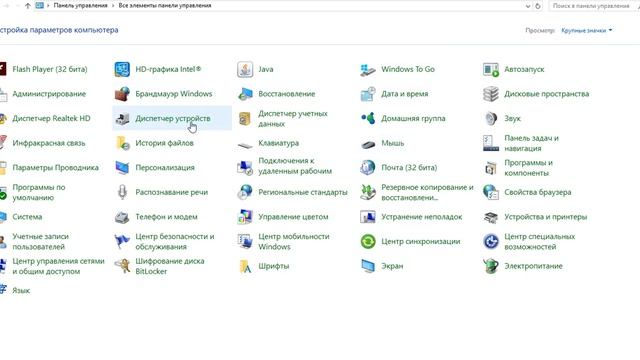The height and width of the screenshot is (360, 640).
Task: Open the Учетные записи пользователей link
Action: click(41, 242)
